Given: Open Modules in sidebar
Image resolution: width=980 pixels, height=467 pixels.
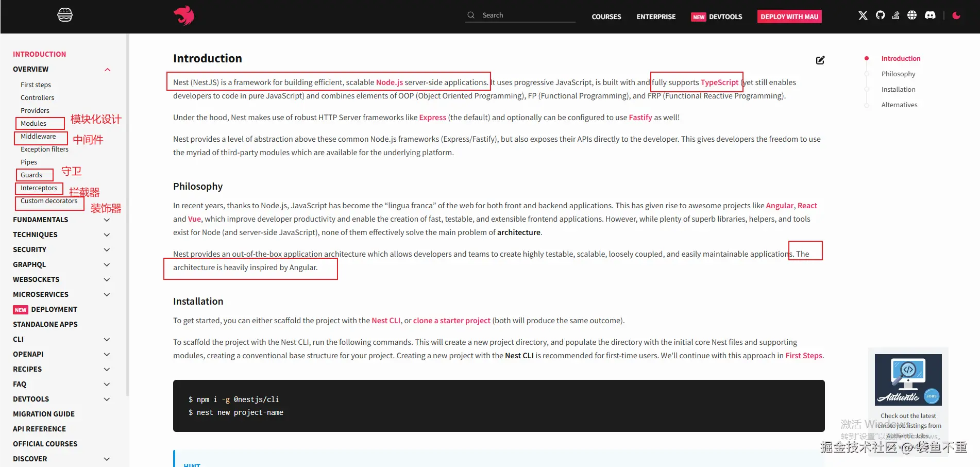Looking at the screenshot, I should 33,124.
